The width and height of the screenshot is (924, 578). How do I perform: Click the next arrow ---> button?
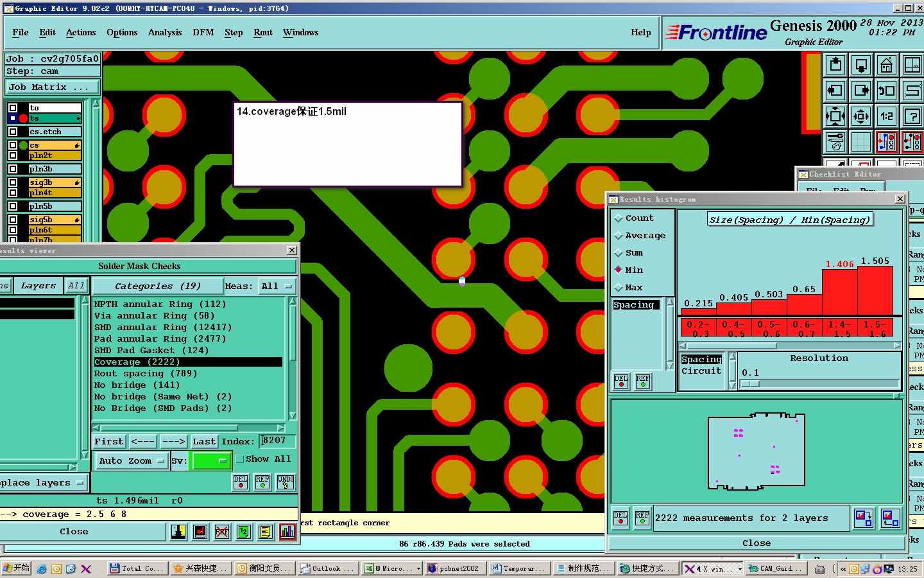point(173,442)
